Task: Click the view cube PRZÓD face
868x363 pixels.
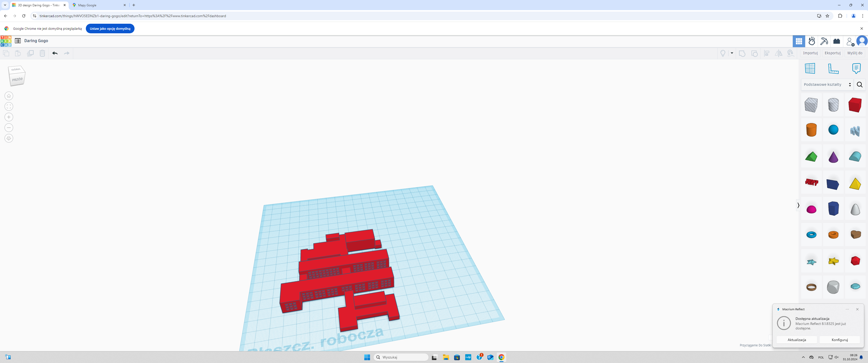Action: 17,80
